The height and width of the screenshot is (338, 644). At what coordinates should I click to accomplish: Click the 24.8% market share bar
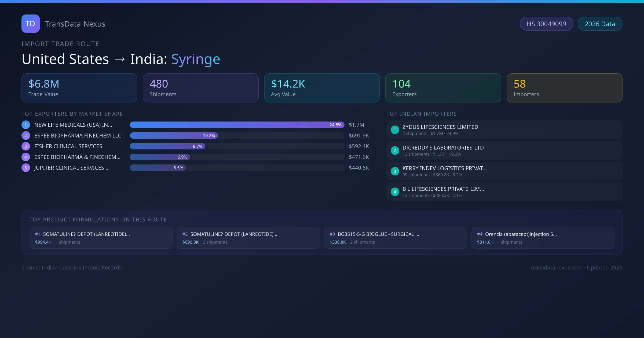click(237, 125)
